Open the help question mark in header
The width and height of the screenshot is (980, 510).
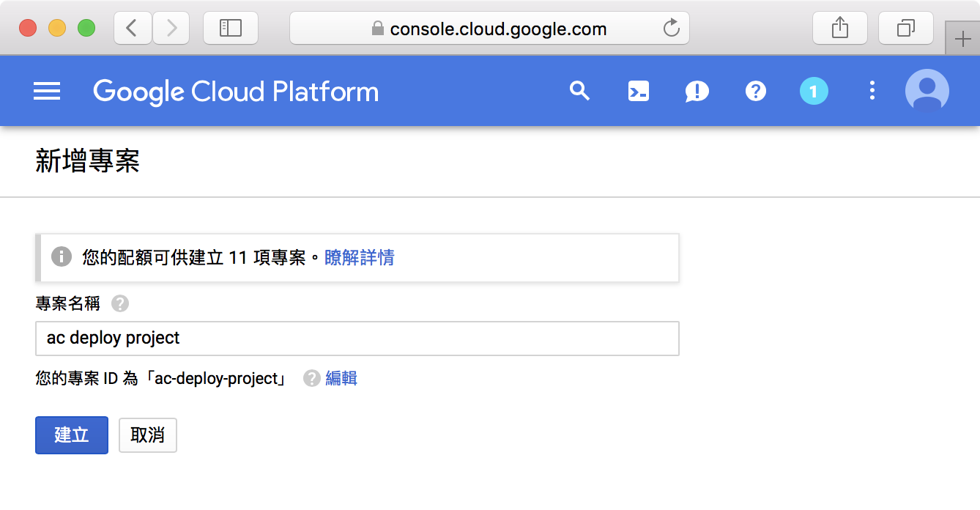pos(755,91)
